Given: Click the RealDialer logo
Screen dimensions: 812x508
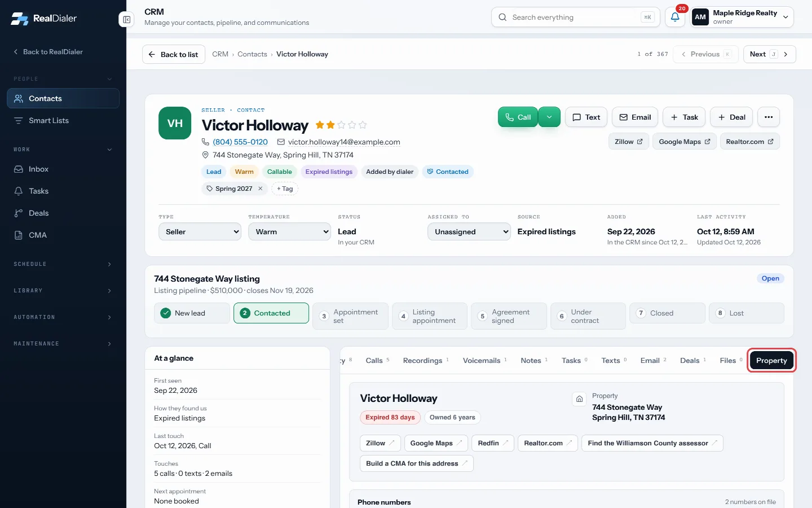Looking at the screenshot, I should [x=44, y=18].
